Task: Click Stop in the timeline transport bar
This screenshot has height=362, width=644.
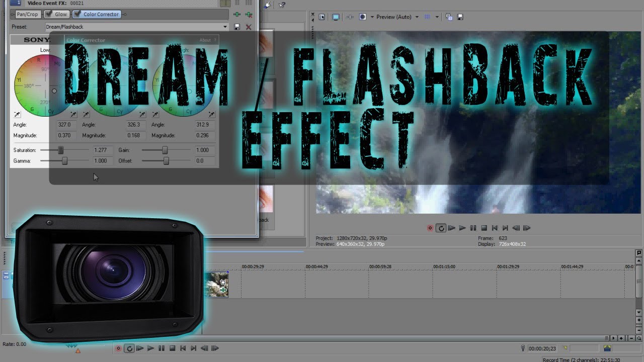Action: point(172,348)
